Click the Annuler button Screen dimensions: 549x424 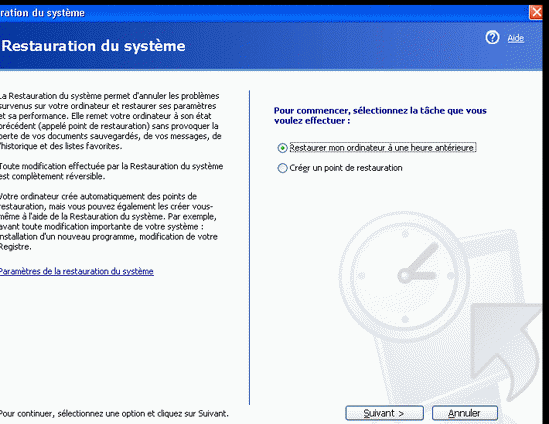[465, 413]
